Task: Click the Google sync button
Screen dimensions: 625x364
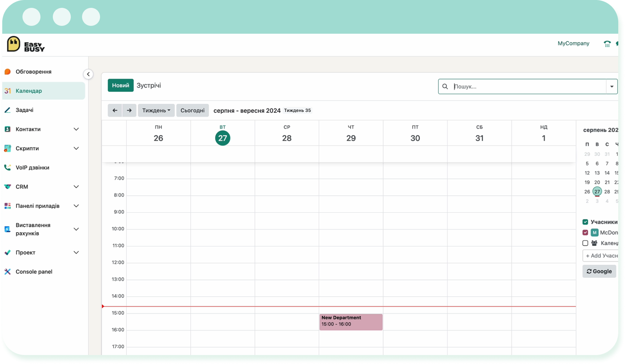Action: [599, 271]
